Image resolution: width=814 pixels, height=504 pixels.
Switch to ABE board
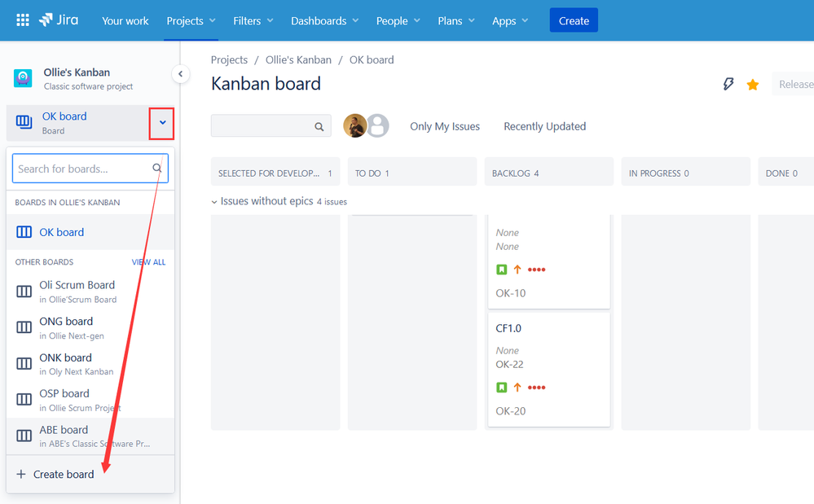click(x=90, y=436)
